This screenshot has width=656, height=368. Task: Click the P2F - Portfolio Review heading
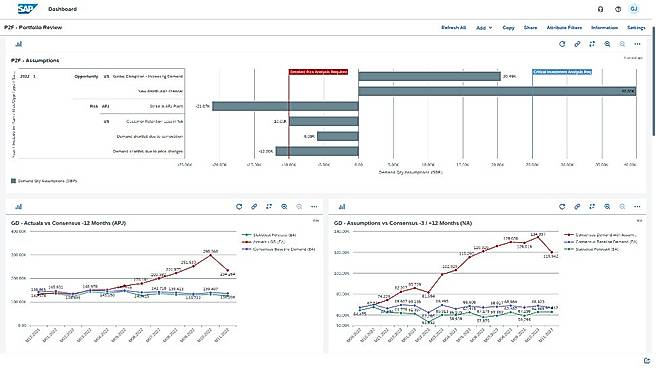(x=33, y=28)
